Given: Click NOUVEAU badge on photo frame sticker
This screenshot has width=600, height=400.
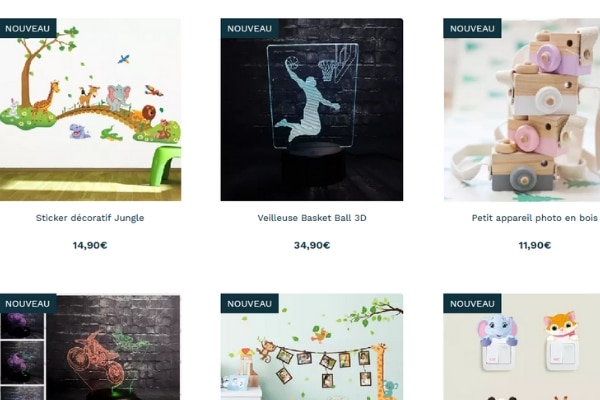Looking at the screenshot, I should tap(249, 304).
